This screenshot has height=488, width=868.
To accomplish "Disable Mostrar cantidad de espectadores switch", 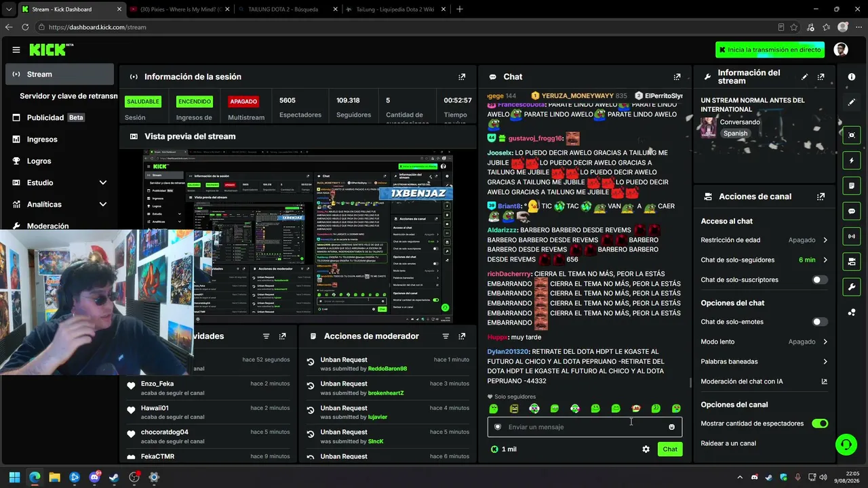I will pos(820,424).
